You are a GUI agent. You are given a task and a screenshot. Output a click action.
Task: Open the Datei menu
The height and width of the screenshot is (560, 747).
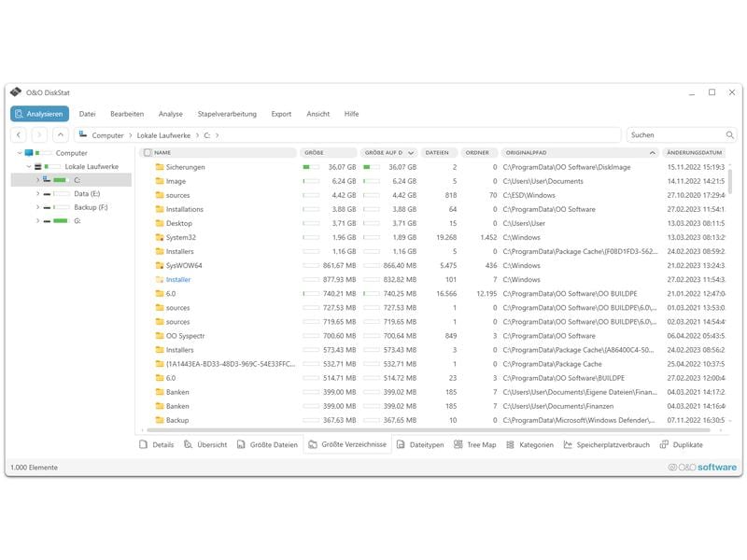(x=87, y=114)
